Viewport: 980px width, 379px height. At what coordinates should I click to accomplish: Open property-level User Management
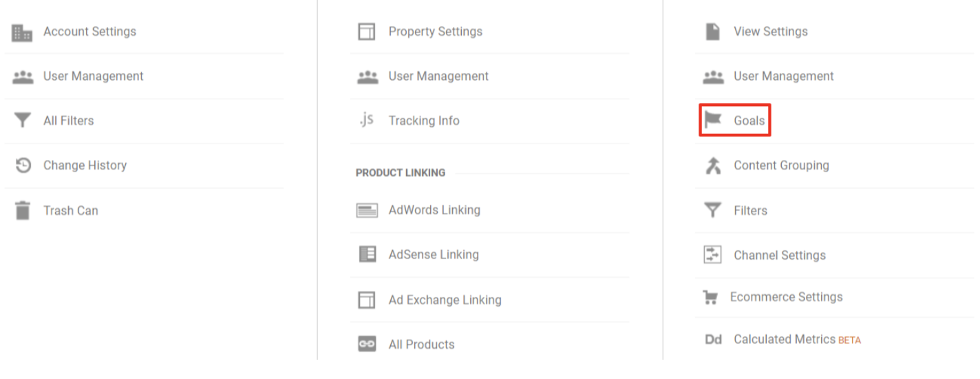coord(438,76)
